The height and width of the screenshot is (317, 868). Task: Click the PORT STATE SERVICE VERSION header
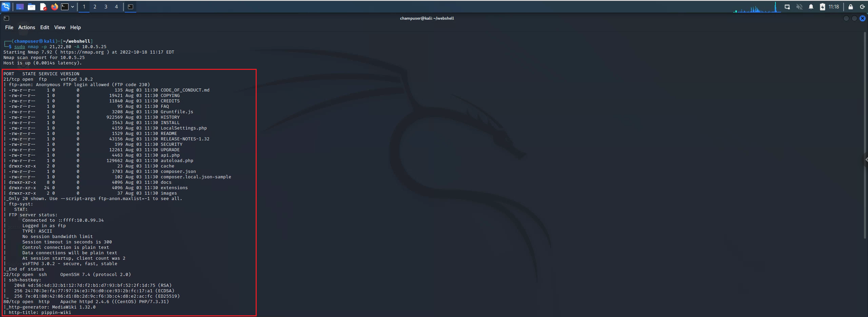(41, 74)
